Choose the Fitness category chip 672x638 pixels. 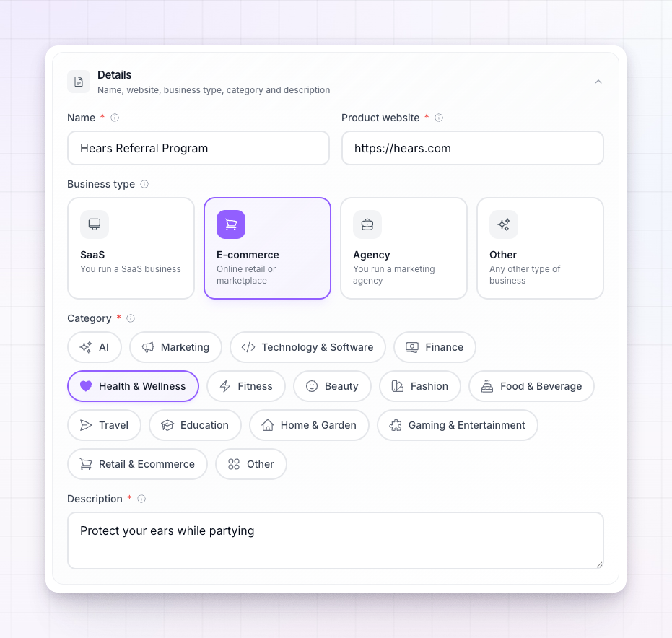246,386
